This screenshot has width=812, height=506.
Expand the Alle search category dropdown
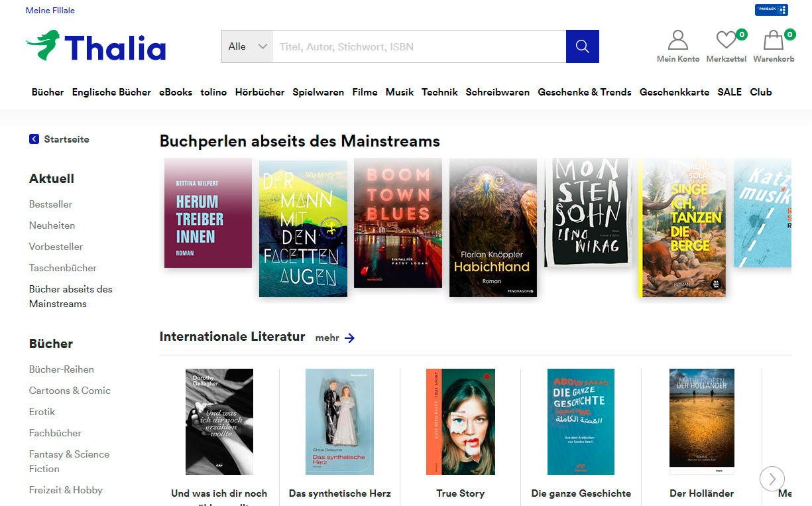click(247, 46)
